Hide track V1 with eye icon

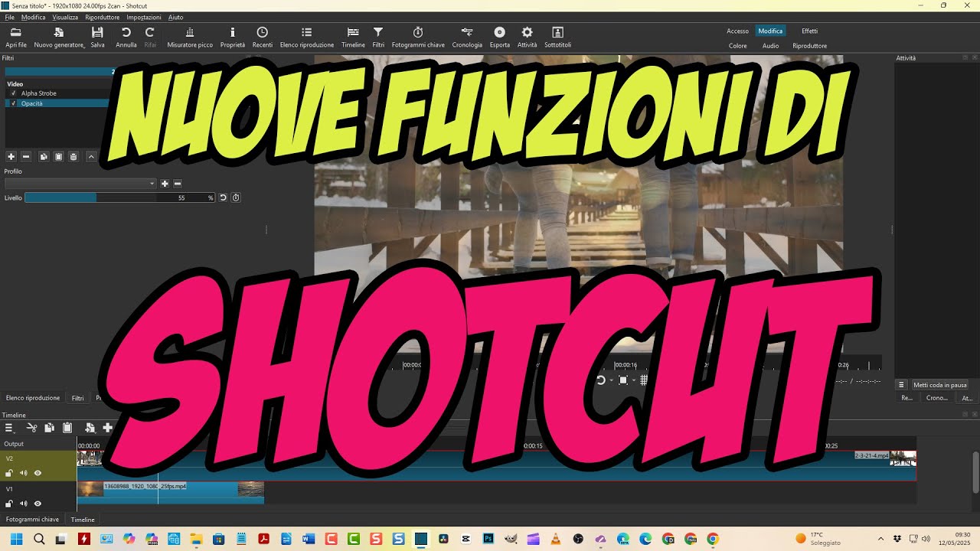[x=38, y=504]
